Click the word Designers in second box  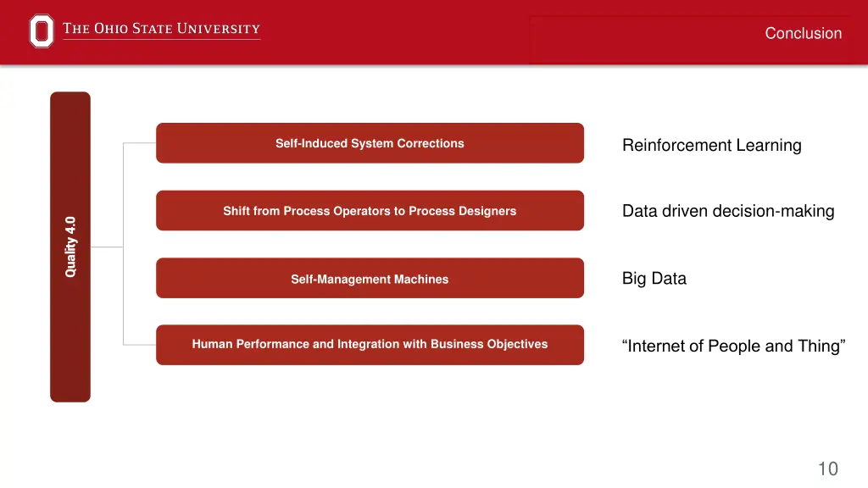(487, 211)
